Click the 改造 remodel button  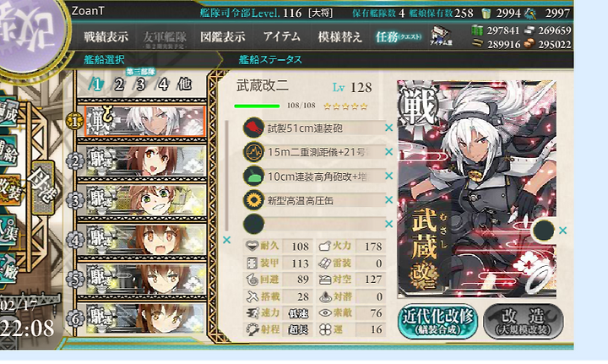click(524, 321)
